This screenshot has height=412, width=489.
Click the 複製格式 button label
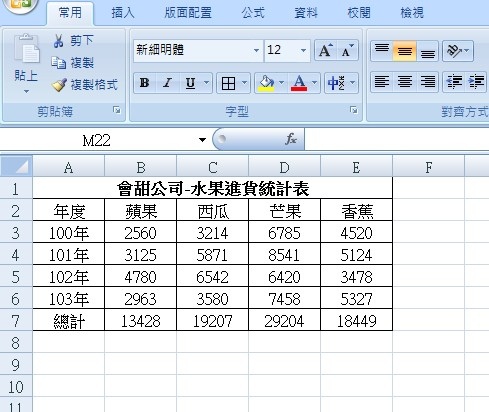(94, 85)
